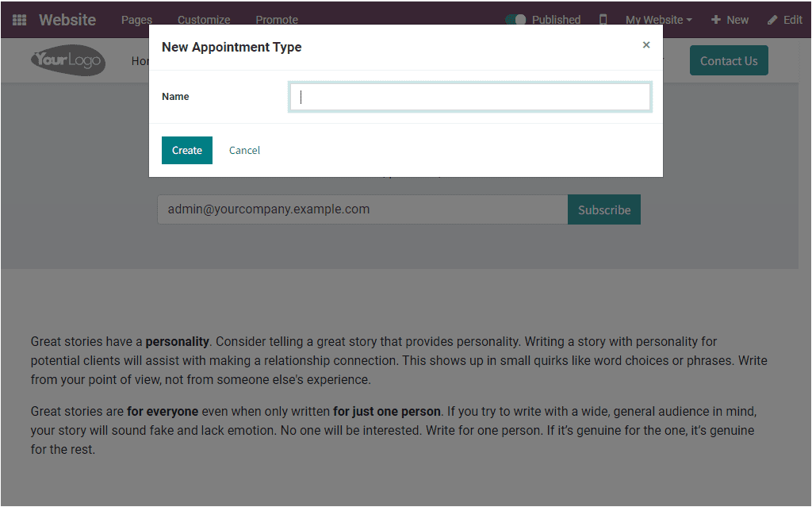Focus the appointment Name input field

(x=469, y=96)
